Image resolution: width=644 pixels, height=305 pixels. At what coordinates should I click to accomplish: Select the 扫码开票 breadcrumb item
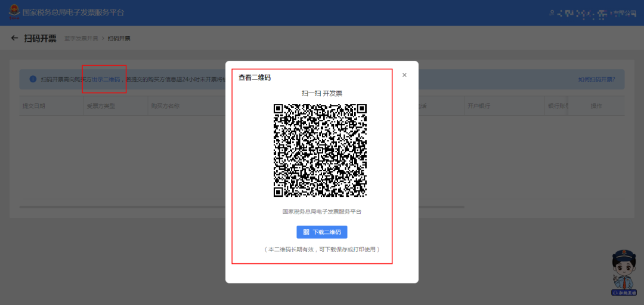pyautogui.click(x=119, y=38)
